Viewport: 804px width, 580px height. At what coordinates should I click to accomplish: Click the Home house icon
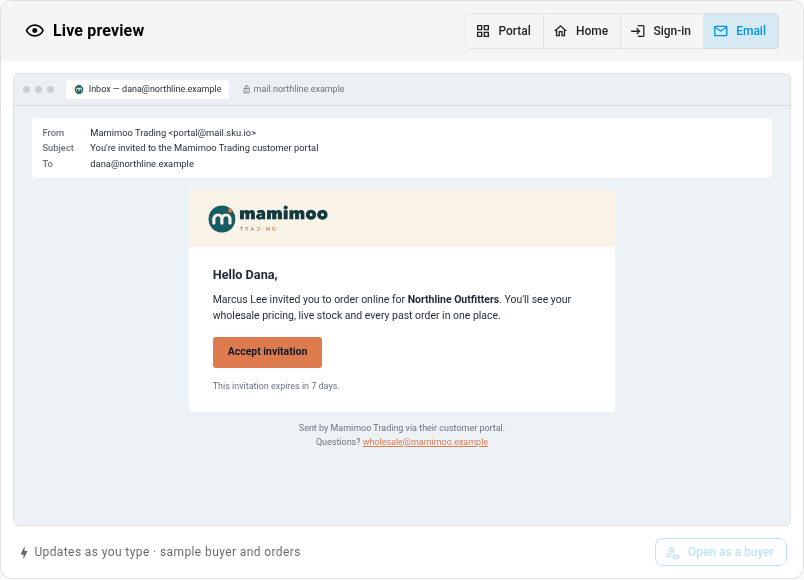click(560, 31)
